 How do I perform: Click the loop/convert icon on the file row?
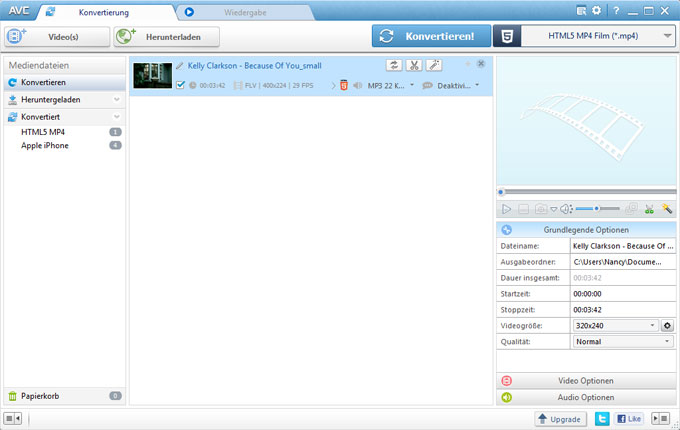tap(394, 65)
